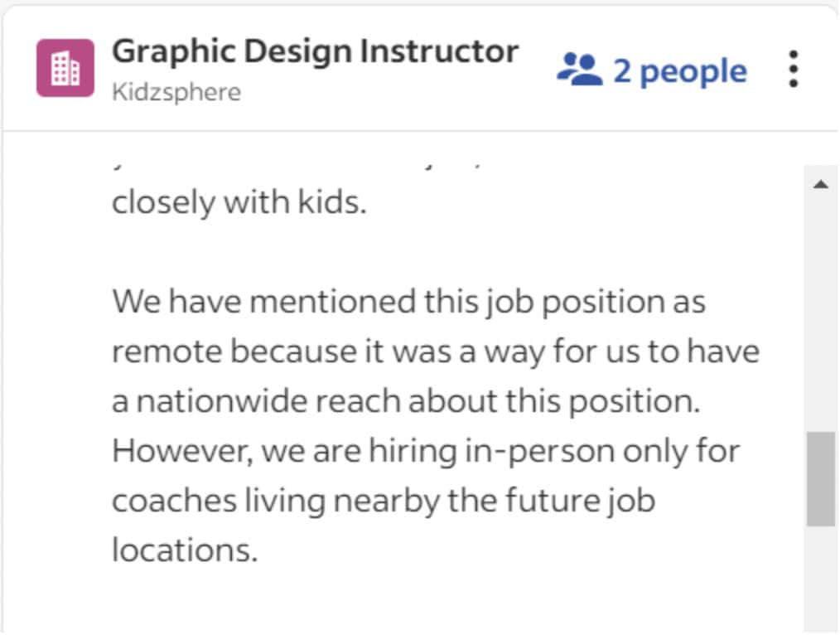This screenshot has height=635, width=840.
Task: Click the line starting "However, we are hiring"
Action: point(426,452)
